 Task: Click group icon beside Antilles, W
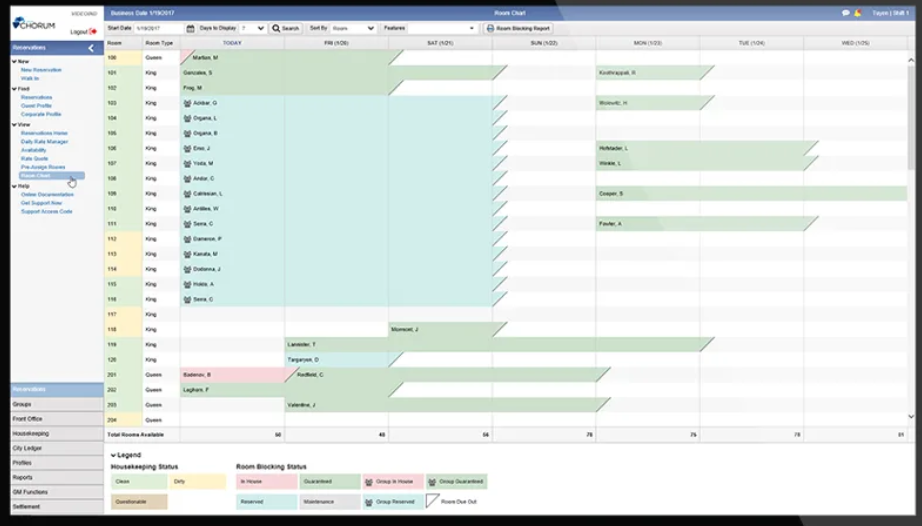188,209
